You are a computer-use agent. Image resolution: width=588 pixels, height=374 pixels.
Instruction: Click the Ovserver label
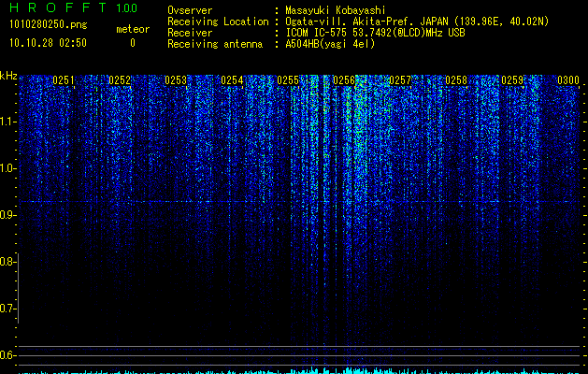(x=190, y=10)
